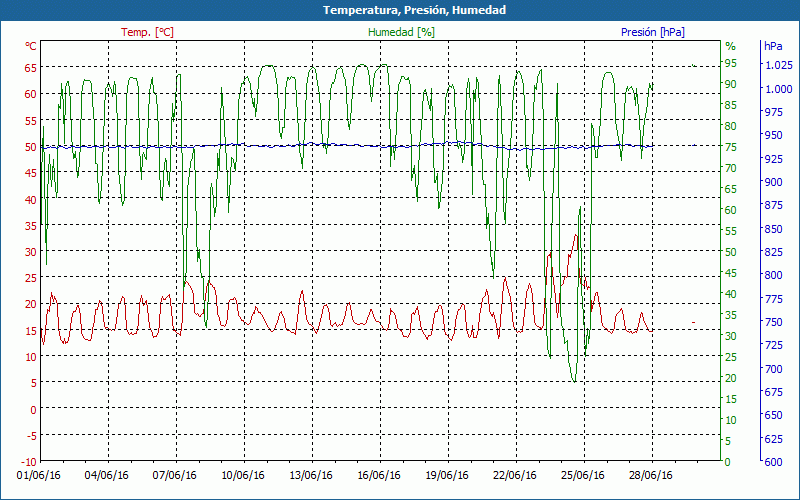Click the 625 tick on pressure axis
Screen dimensions: 800x500
[x=773, y=439]
